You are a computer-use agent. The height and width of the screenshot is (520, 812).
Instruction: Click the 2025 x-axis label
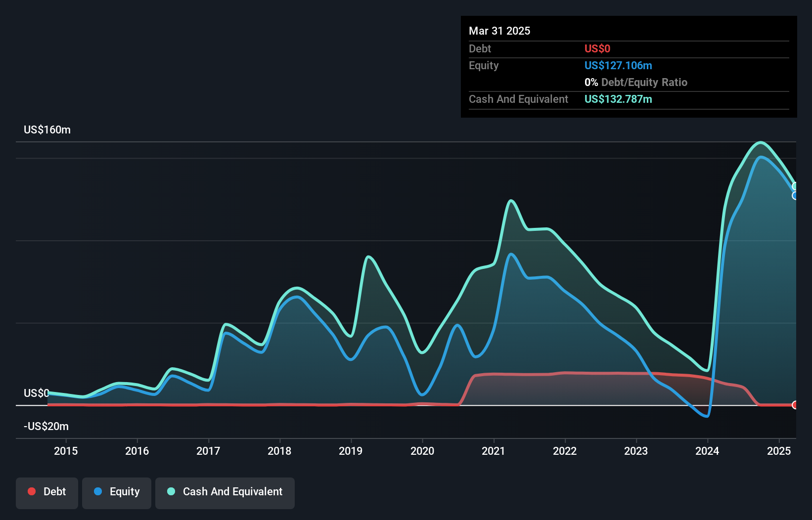pyautogui.click(x=779, y=451)
